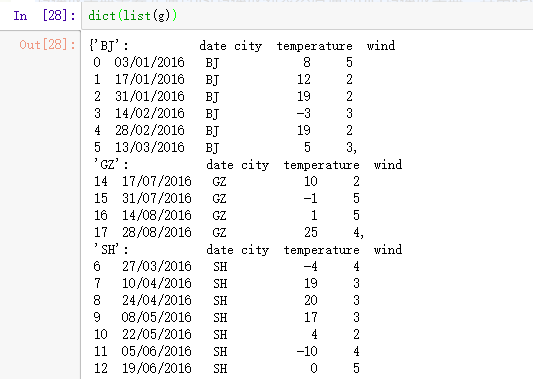
Task: Click date 27/03/2016 in SH rows
Action: point(157,266)
